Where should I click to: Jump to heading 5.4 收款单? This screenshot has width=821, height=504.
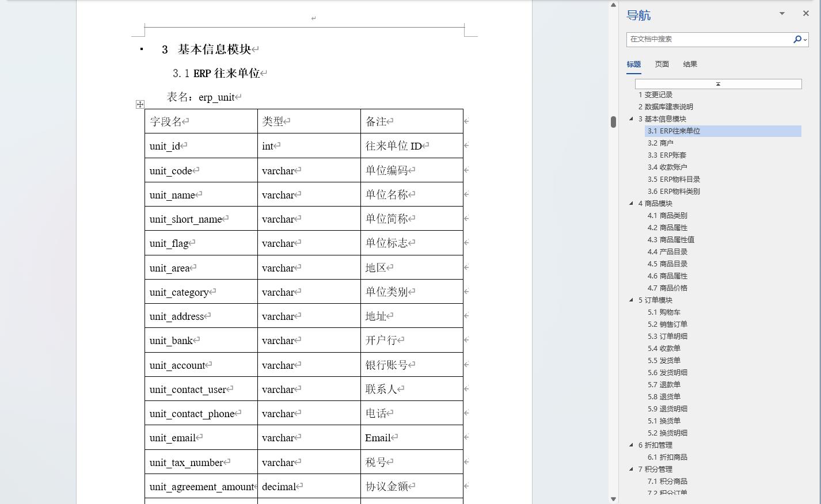(x=664, y=349)
